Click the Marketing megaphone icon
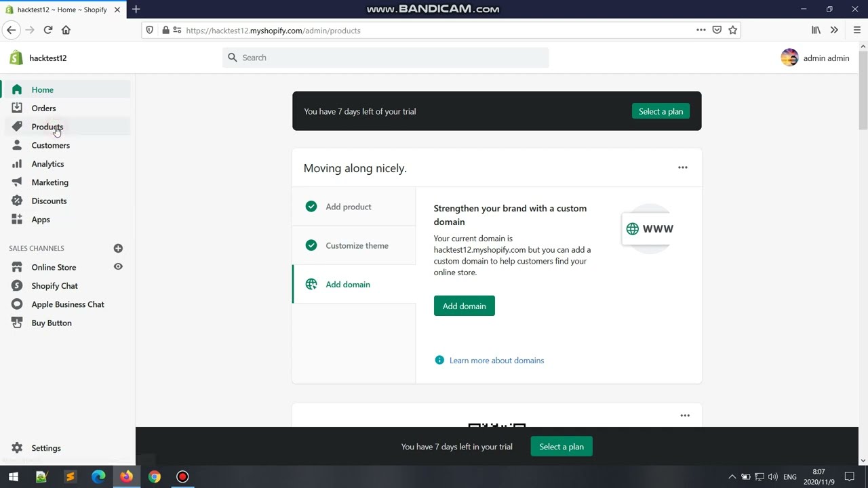 pyautogui.click(x=17, y=182)
